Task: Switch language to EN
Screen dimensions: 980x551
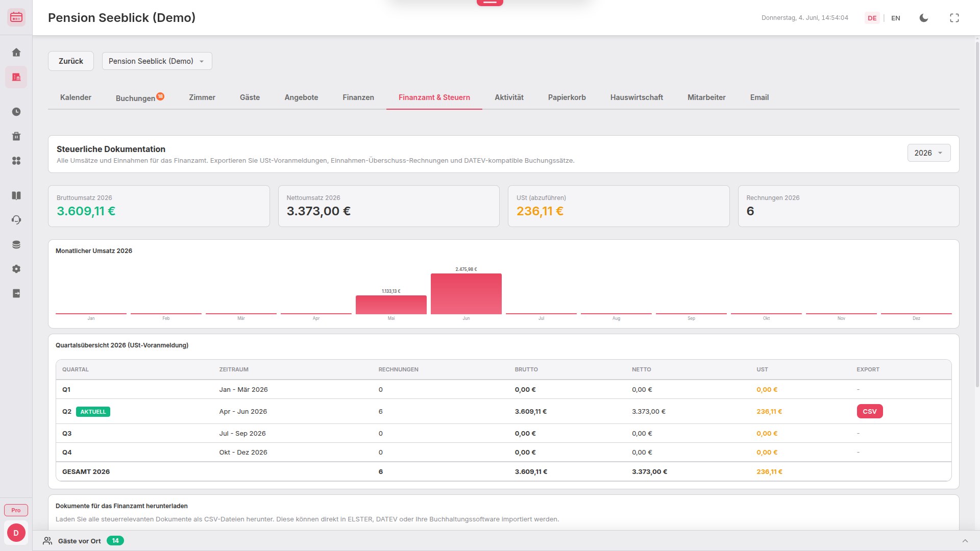Action: [896, 18]
